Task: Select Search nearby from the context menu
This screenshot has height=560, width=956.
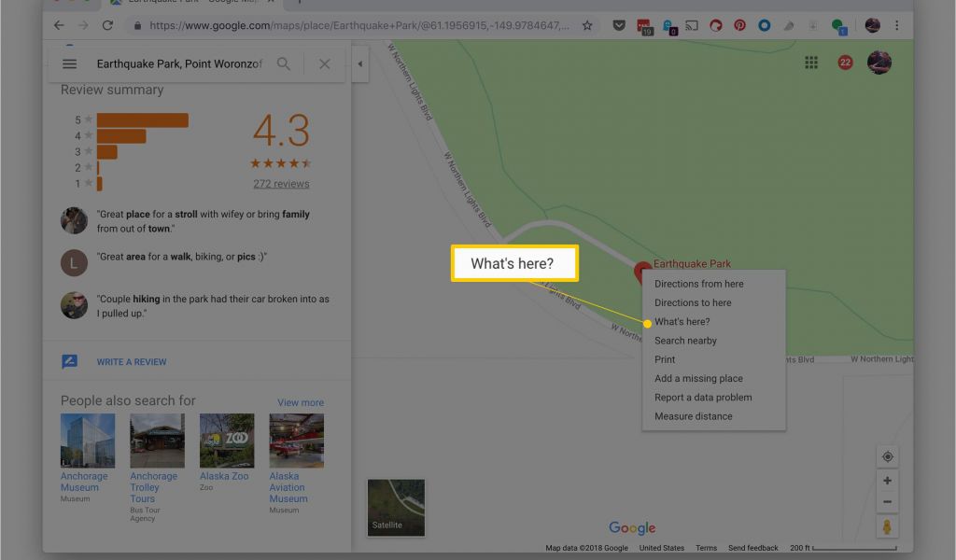Action: (685, 341)
